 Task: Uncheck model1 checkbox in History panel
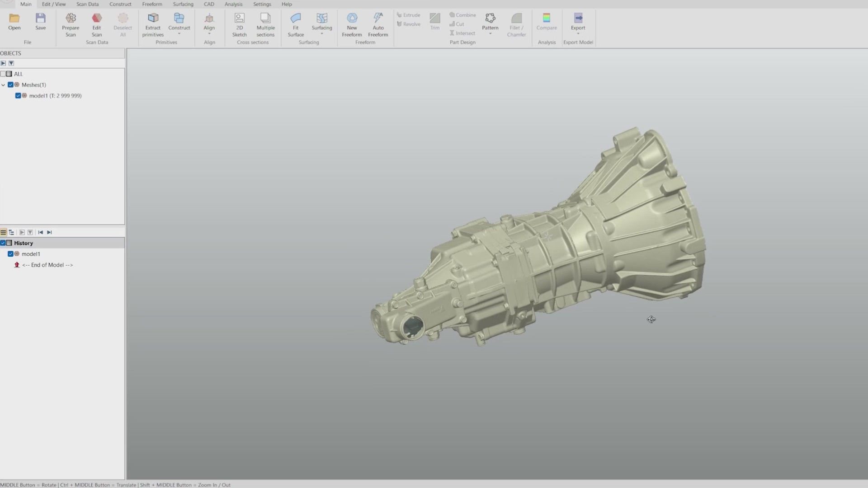click(10, 254)
